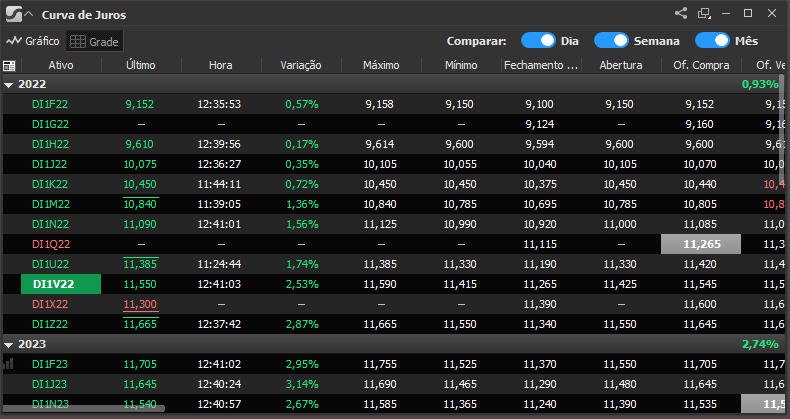The width and height of the screenshot is (790, 419).
Task: Collapse the 2023 contracts group
Action: pyautogui.click(x=9, y=344)
